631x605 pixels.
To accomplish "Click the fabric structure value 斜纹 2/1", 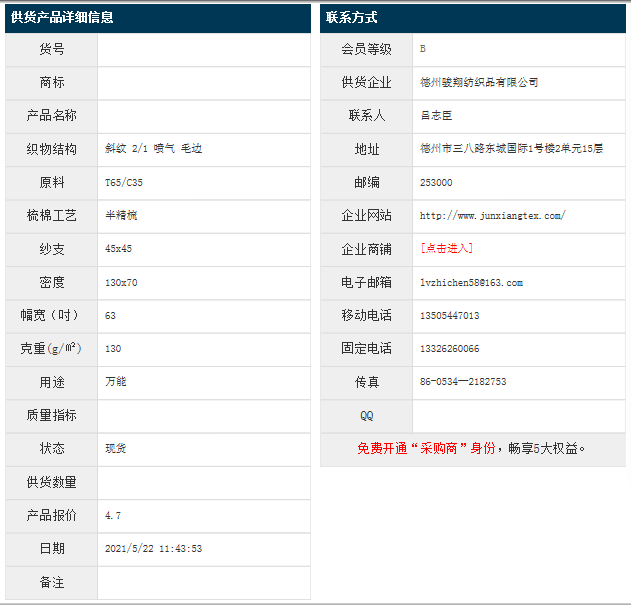I will tap(153, 148).
